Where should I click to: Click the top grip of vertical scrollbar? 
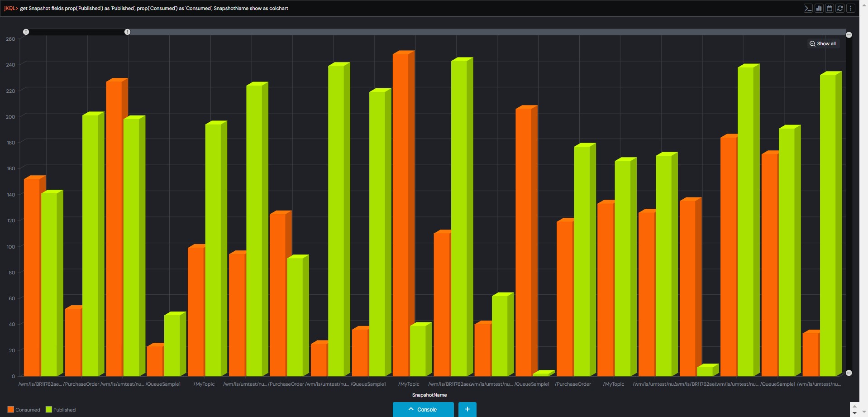(849, 35)
